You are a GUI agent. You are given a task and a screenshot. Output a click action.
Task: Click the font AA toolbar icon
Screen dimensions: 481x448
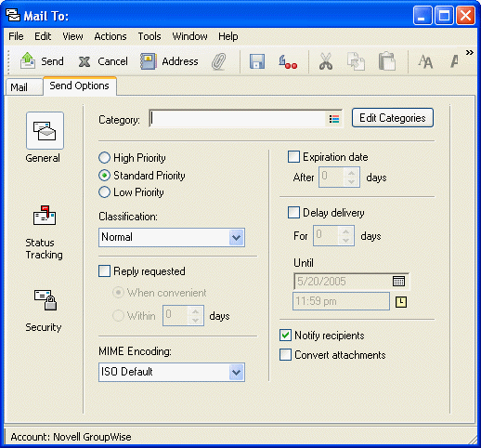425,61
